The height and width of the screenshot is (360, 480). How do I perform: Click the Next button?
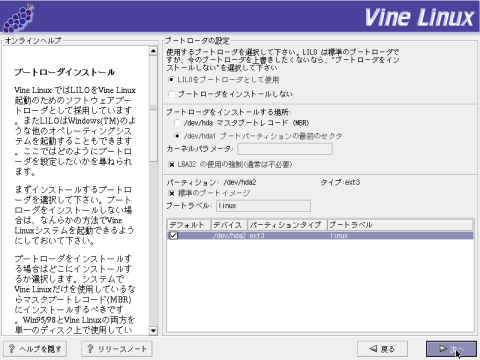[x=451, y=349]
